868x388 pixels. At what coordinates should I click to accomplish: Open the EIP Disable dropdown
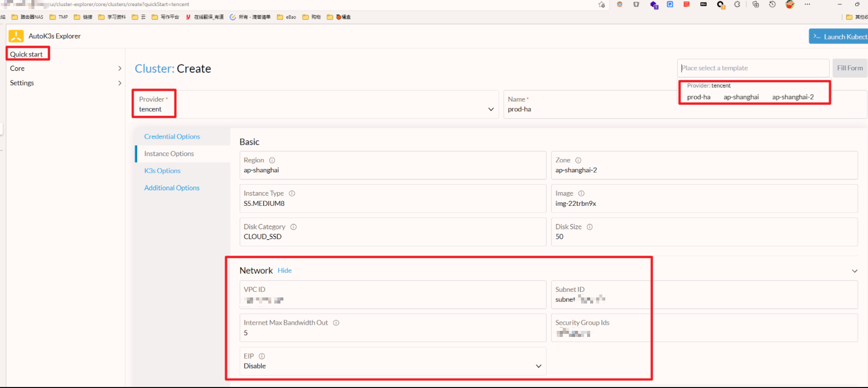coord(538,366)
